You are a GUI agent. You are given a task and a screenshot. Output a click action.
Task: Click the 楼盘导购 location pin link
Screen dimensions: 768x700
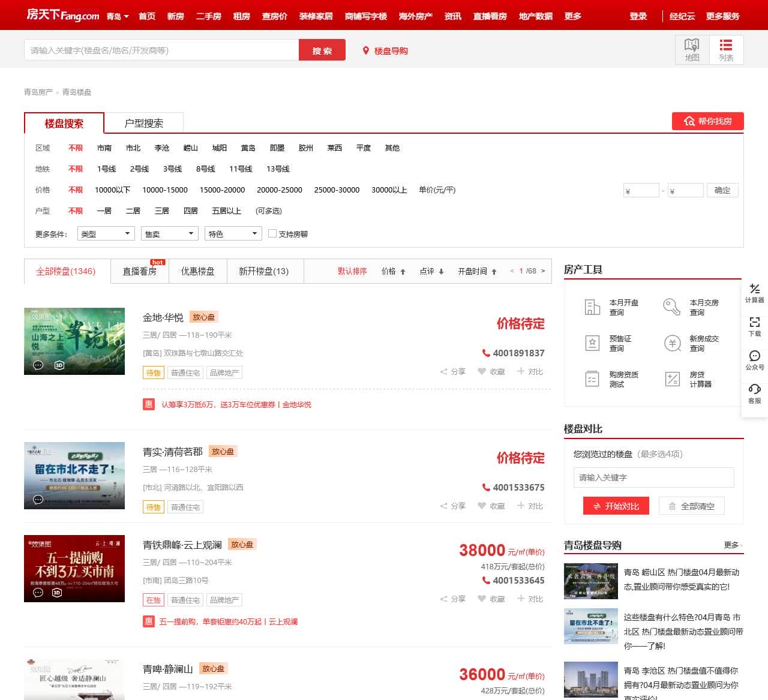click(385, 51)
